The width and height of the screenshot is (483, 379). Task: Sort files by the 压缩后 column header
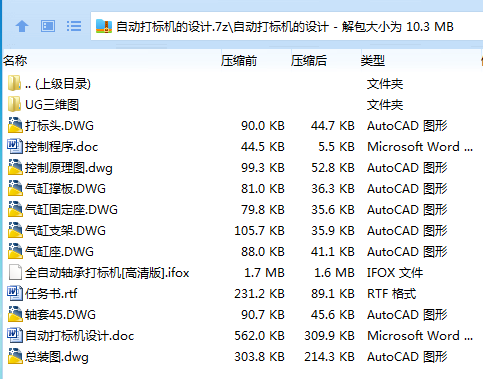[309, 61]
